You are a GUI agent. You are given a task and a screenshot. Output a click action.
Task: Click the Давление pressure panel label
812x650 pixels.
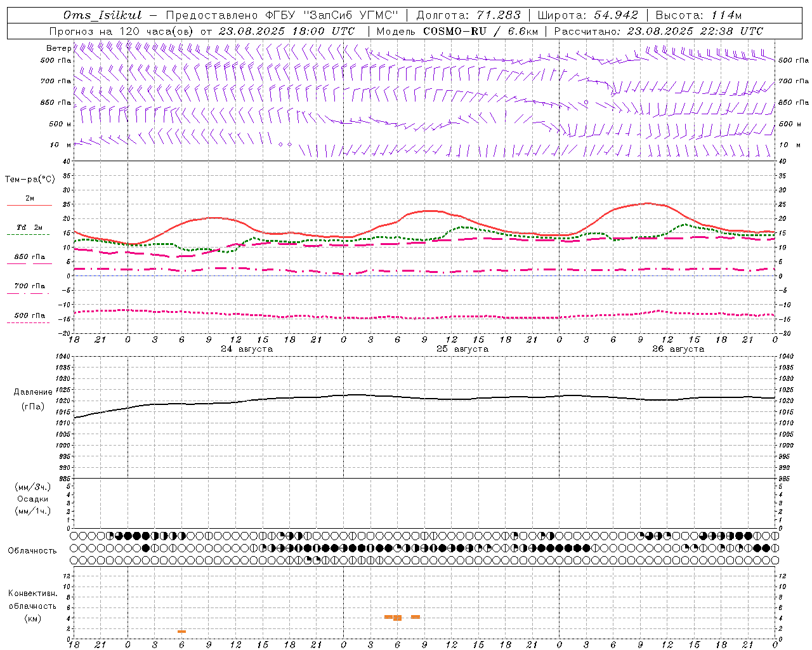pyautogui.click(x=33, y=392)
